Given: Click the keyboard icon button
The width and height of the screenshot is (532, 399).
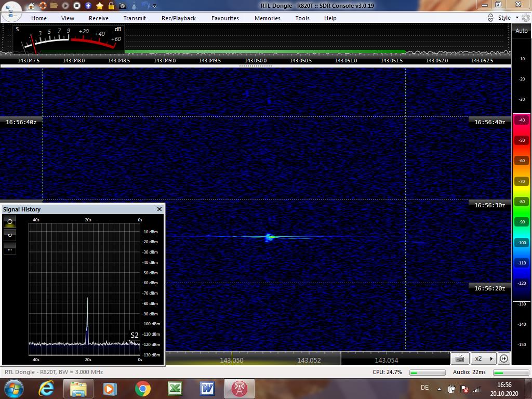Looking at the screenshot, I should pos(460,358).
